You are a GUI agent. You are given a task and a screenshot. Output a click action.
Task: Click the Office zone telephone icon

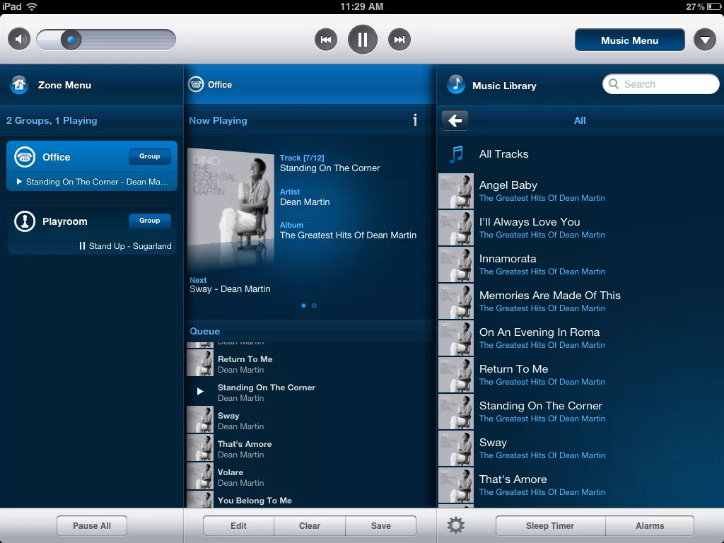tap(24, 157)
